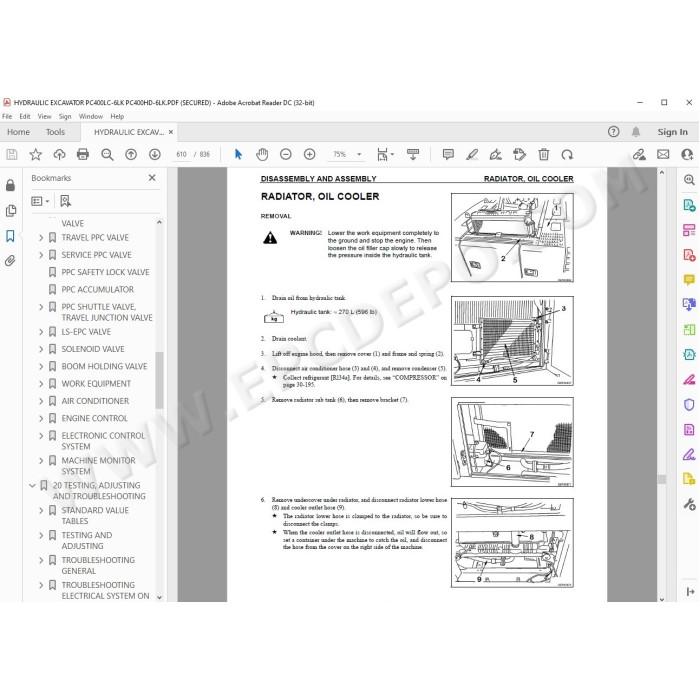Open the help question mark icon

(x=614, y=132)
